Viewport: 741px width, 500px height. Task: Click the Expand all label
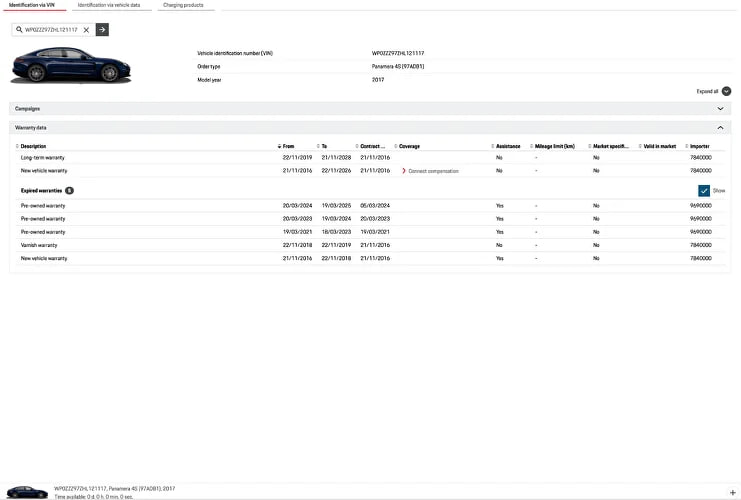[707, 91]
